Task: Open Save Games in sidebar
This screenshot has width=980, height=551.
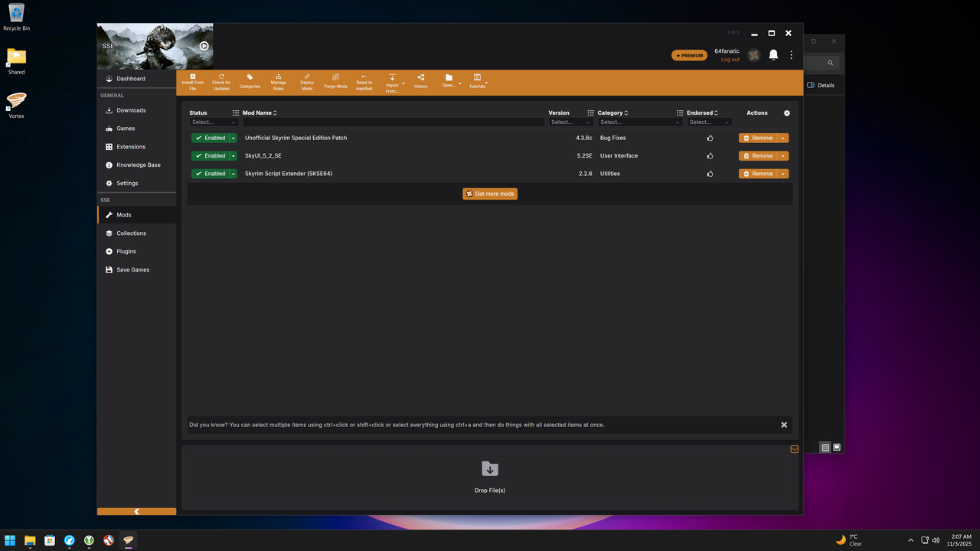Action: [x=136, y=270]
